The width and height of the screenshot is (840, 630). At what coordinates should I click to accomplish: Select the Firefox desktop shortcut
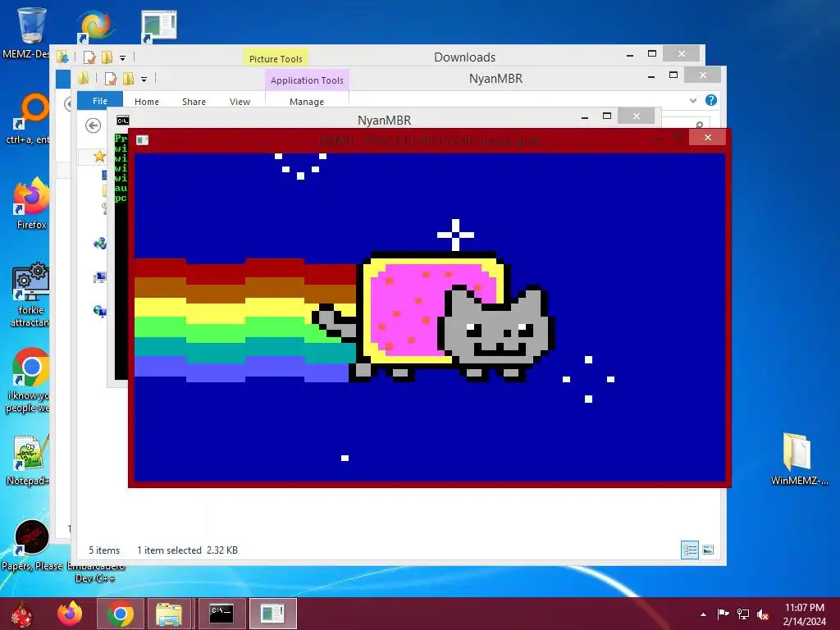pos(31,203)
